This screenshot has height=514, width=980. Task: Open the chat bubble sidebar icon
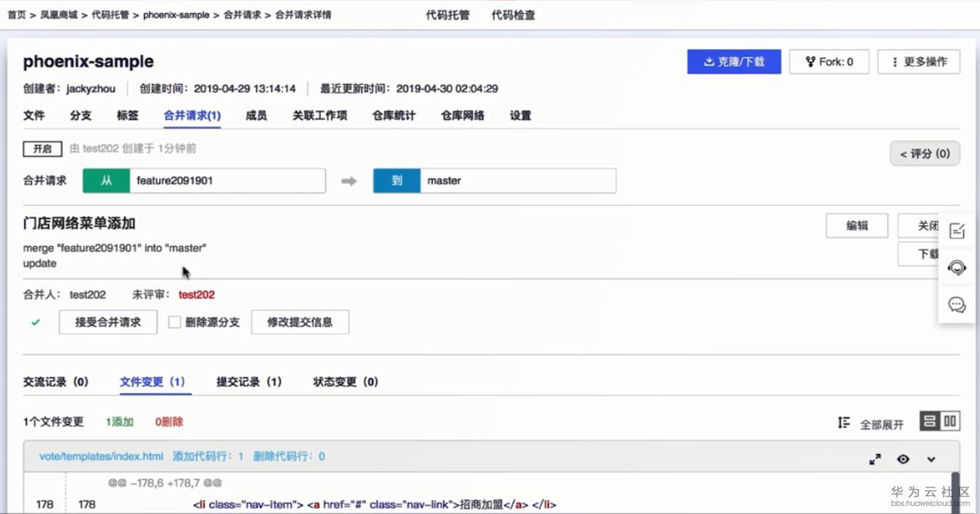coord(957,304)
